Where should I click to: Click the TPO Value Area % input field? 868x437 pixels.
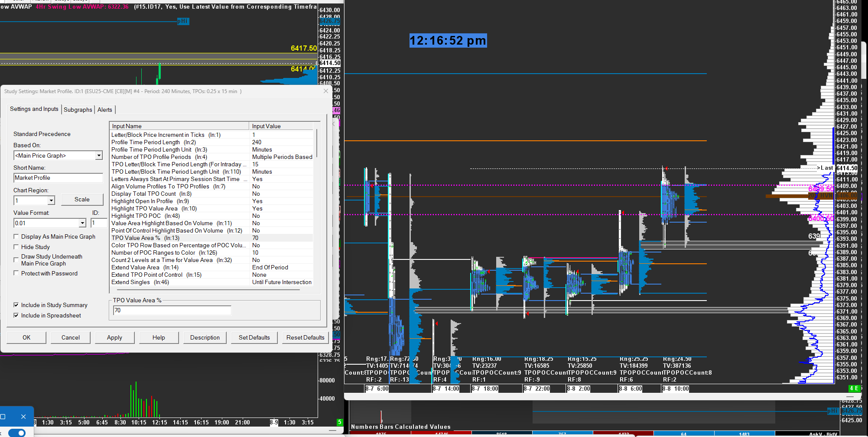(x=172, y=311)
